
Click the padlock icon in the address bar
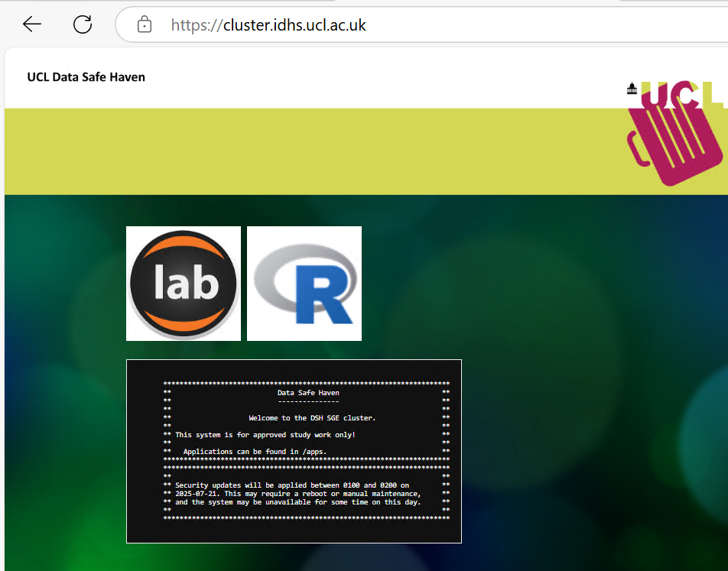tap(144, 24)
